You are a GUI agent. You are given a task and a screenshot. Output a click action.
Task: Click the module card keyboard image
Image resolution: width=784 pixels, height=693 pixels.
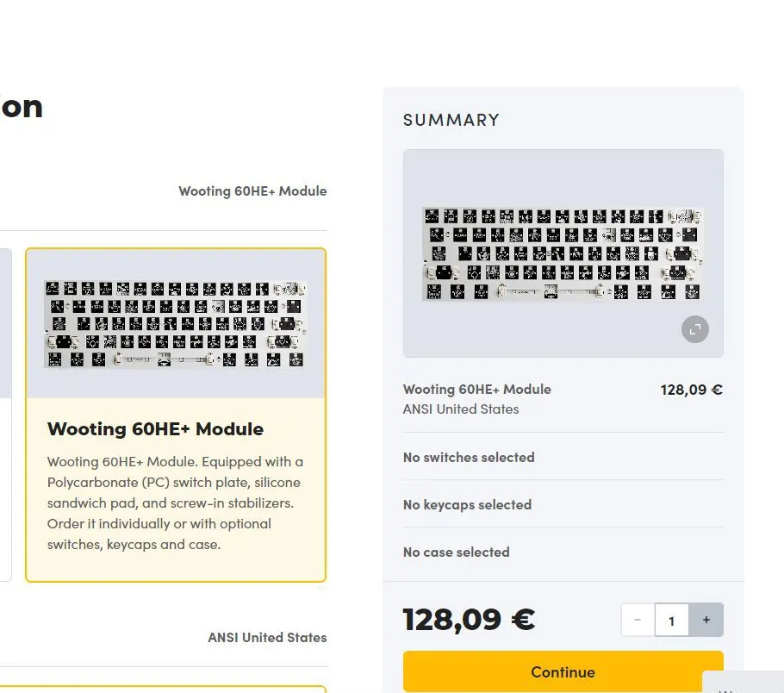[176, 323]
